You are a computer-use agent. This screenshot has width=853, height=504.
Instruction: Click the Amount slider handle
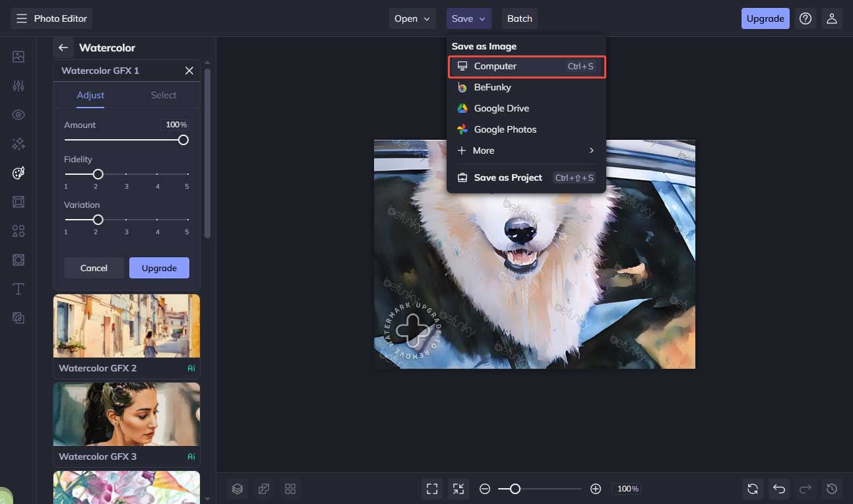183,140
